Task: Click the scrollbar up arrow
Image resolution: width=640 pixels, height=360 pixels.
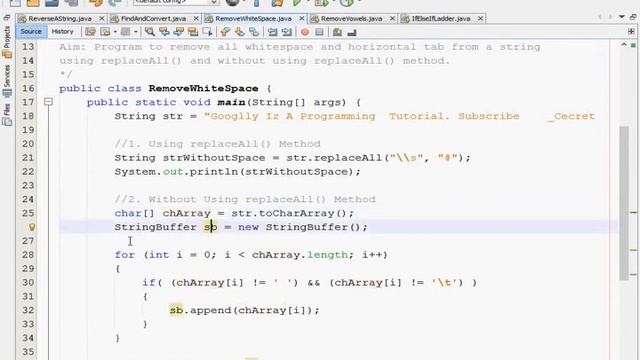Action: point(624,44)
